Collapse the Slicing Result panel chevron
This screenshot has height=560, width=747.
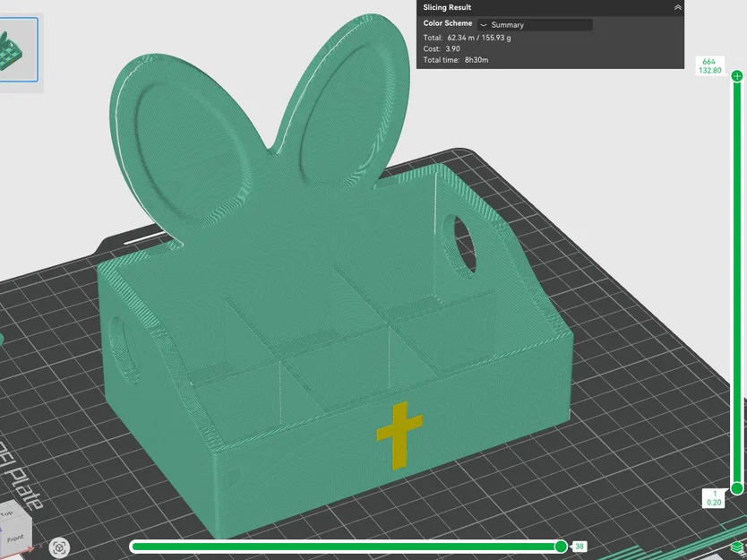click(677, 8)
